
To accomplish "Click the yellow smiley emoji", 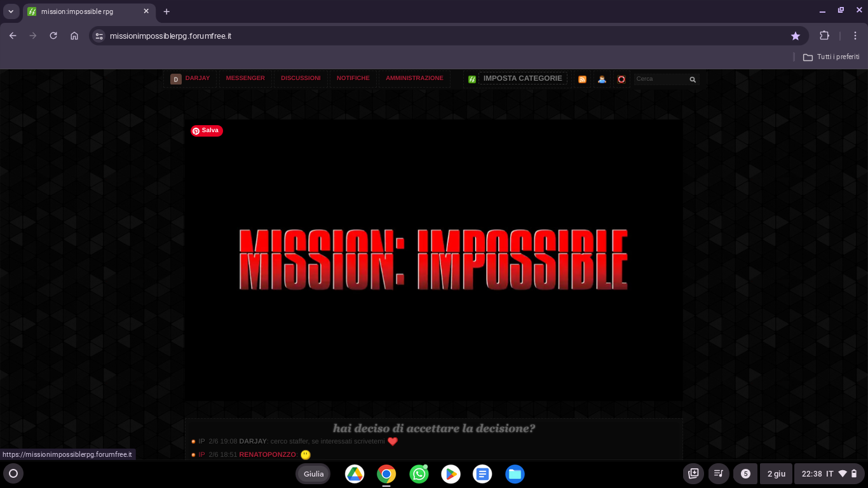I will (x=306, y=455).
